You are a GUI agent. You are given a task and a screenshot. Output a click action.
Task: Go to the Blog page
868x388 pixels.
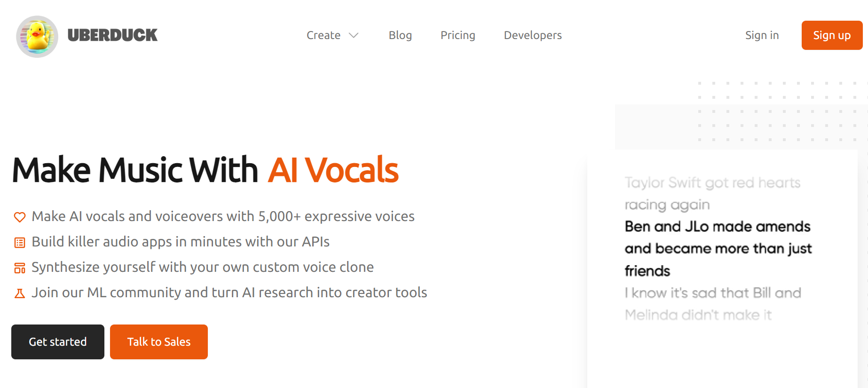click(x=400, y=35)
